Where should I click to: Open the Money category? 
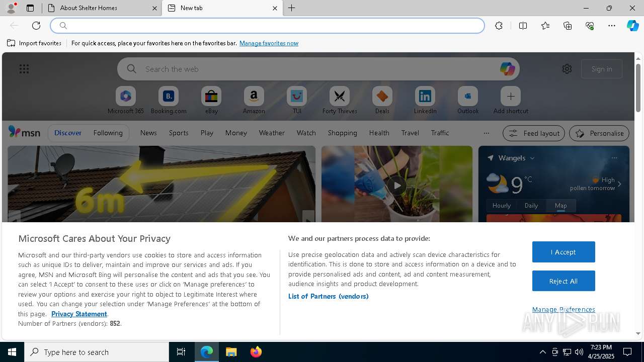click(236, 133)
